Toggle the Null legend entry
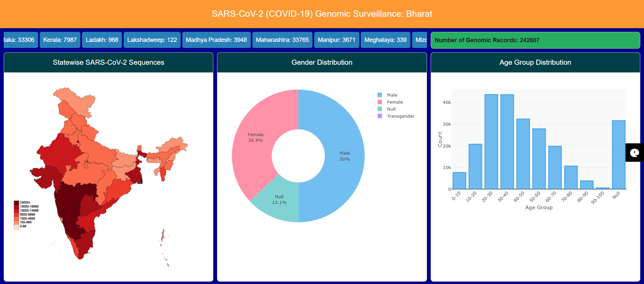Viewport: 644px width, 284px height. tap(391, 109)
